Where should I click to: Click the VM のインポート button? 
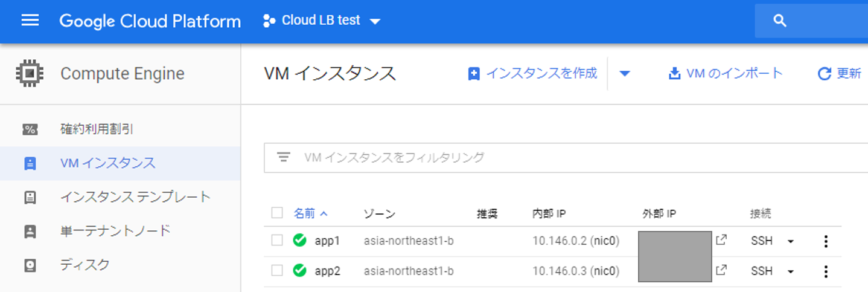726,74
